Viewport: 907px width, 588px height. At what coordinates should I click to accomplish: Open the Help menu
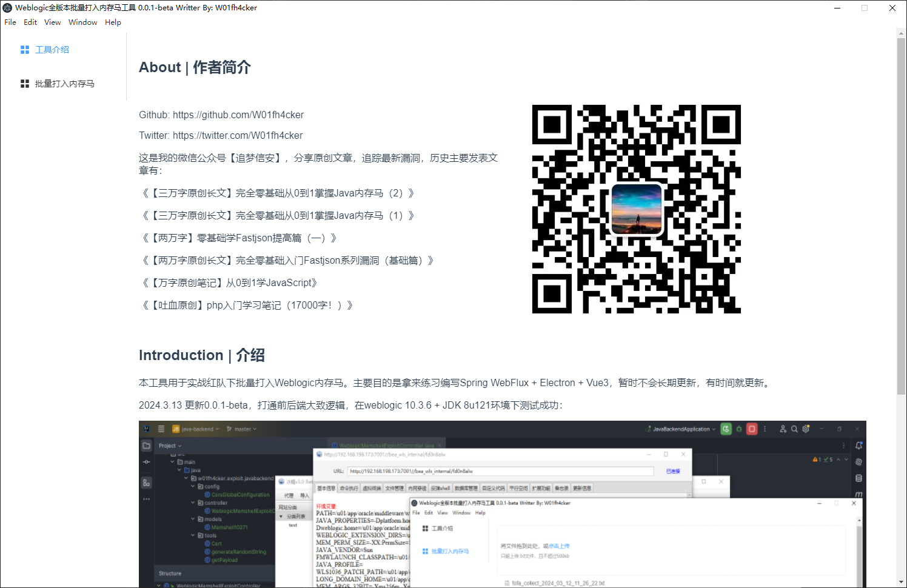(x=113, y=22)
